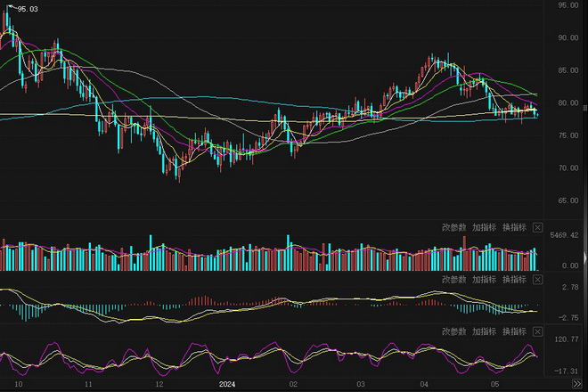This screenshot has width=588, height=392.
Task: Click 改参数 in the volume panel
Action: coord(453,227)
